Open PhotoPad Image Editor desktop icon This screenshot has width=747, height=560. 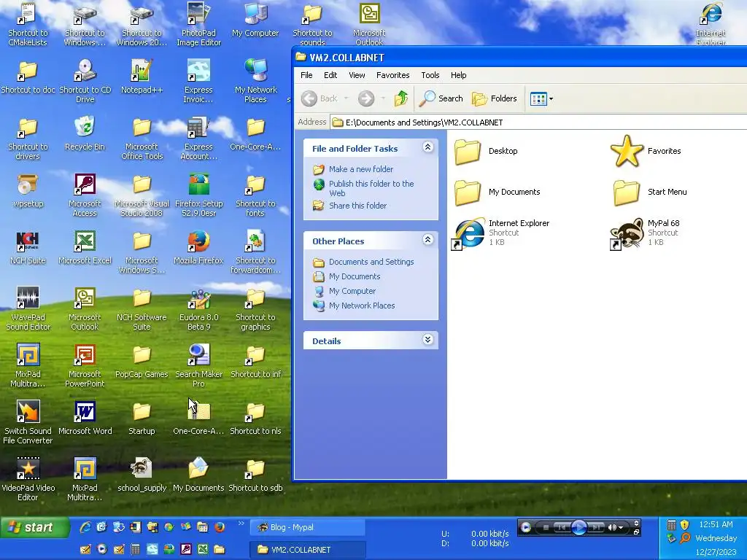198,24
